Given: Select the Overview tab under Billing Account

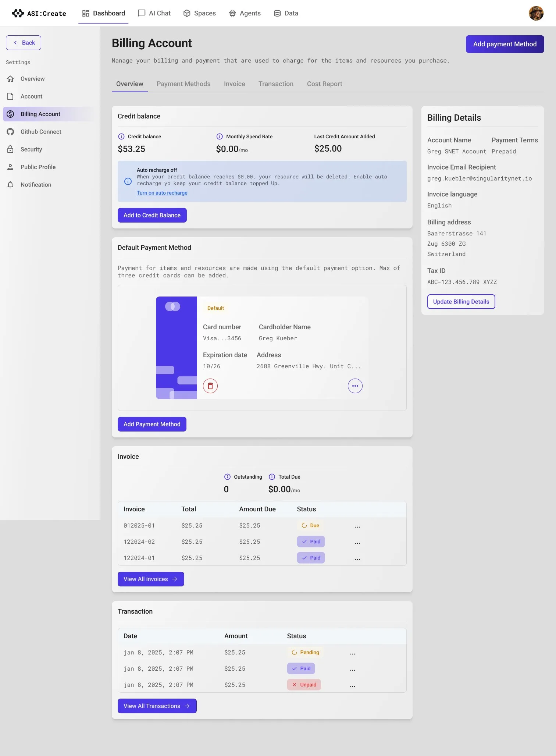Looking at the screenshot, I should click(130, 84).
